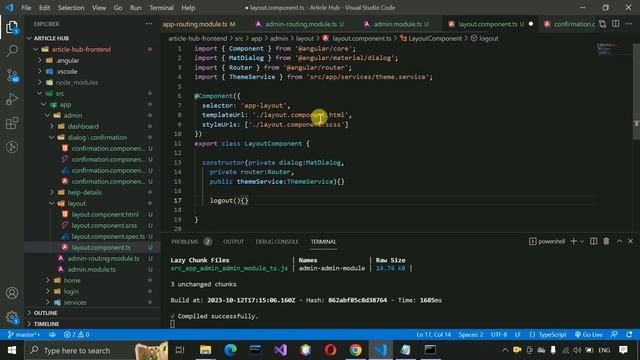Open File Explorer from taskbar
The width and height of the screenshot is (640, 360).
205,350
